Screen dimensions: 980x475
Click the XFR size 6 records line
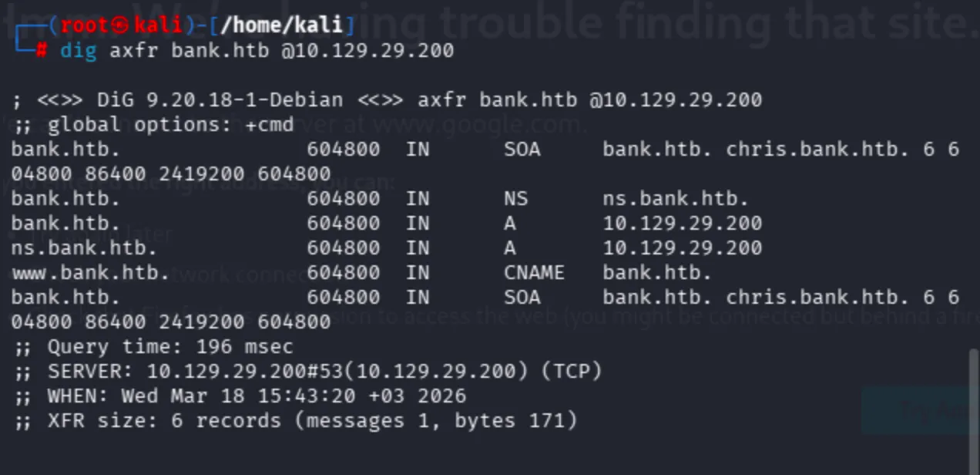coord(294,420)
